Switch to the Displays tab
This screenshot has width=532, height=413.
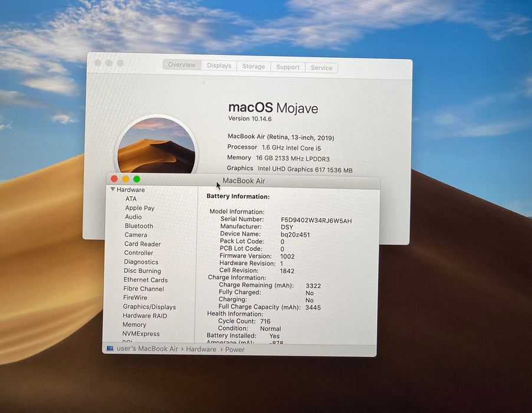pyautogui.click(x=219, y=65)
